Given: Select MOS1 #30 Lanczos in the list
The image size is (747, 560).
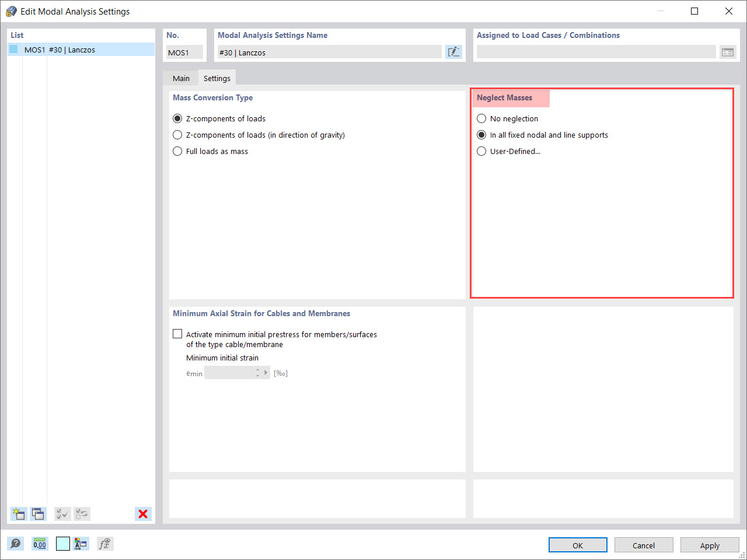Looking at the screenshot, I should [81, 50].
